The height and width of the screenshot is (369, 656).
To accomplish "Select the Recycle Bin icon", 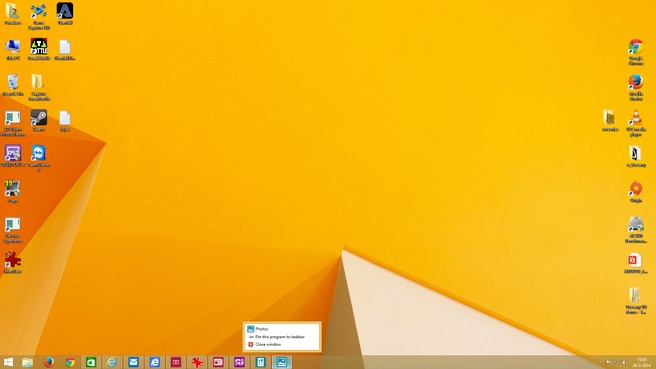I will click(13, 85).
